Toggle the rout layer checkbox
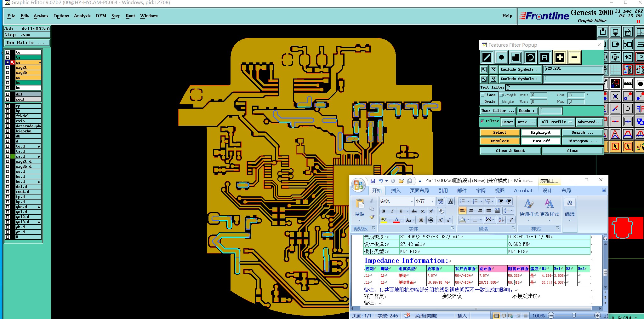644x319 pixels. pos(8,99)
